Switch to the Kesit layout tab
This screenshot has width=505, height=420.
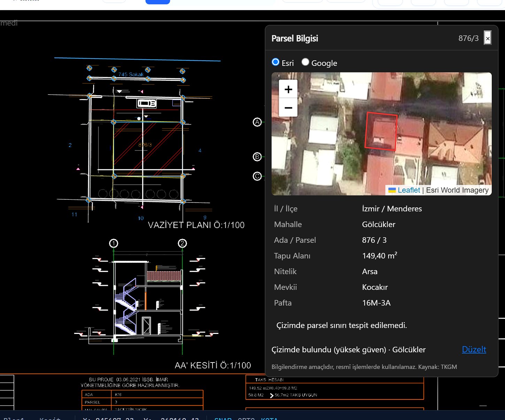click(x=50, y=418)
